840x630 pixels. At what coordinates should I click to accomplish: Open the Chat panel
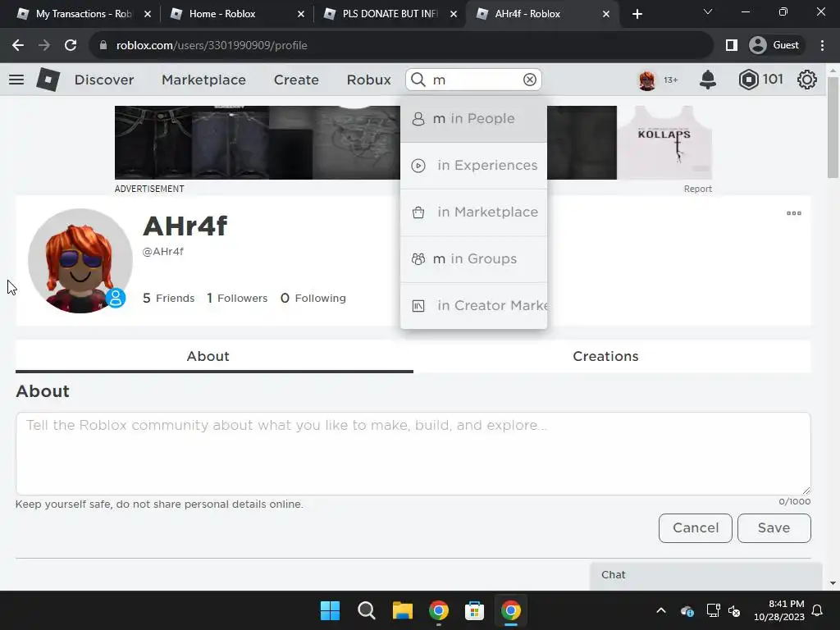coord(705,575)
